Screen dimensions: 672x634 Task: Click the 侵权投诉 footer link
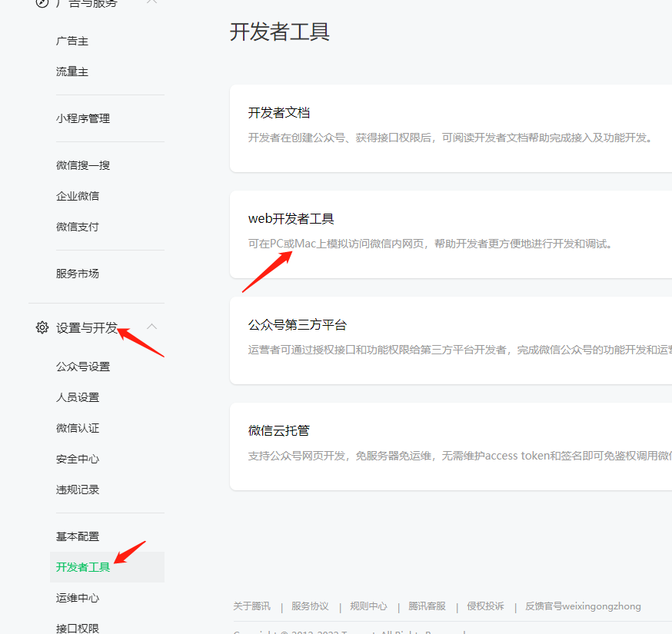click(486, 606)
